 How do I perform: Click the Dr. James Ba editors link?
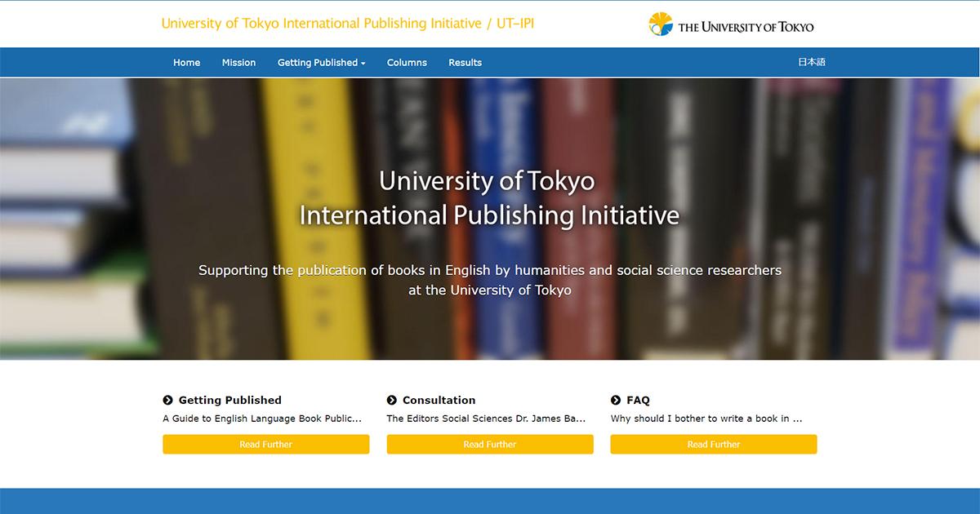point(486,418)
